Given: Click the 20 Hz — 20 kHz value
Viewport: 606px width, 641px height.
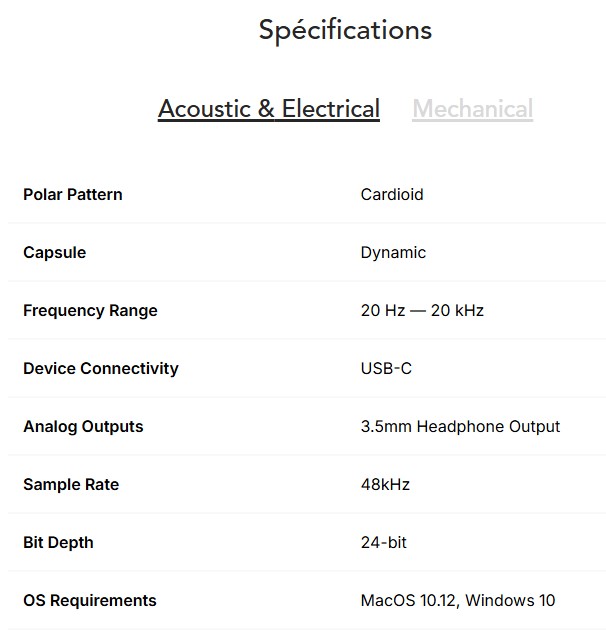Looking at the screenshot, I should (422, 311).
